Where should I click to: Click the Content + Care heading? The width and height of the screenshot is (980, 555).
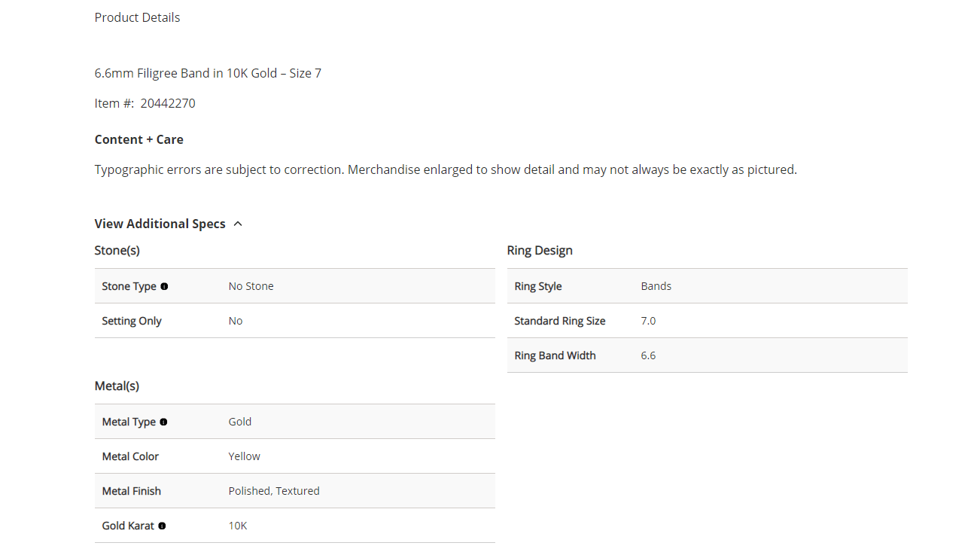138,139
